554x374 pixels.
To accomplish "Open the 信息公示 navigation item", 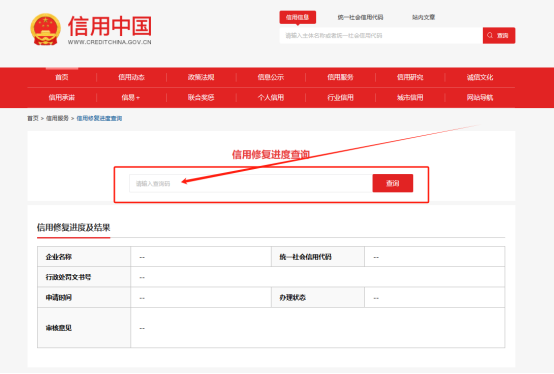I will pyautogui.click(x=271, y=77).
